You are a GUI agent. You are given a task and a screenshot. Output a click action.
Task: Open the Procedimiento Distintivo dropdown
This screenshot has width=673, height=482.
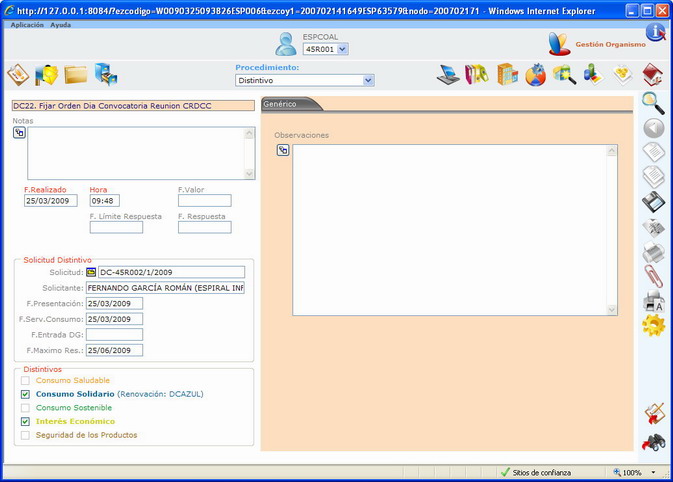(x=368, y=80)
